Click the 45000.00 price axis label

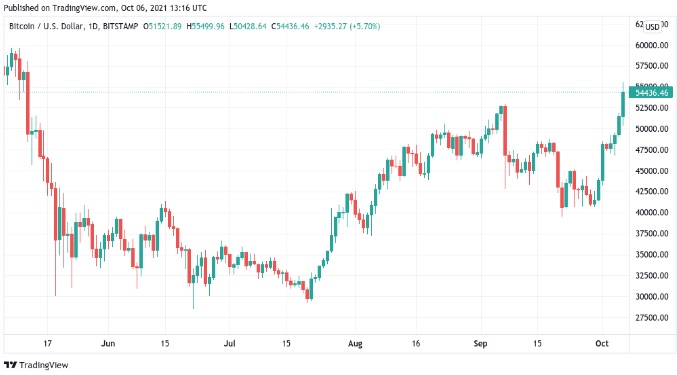[652, 171]
